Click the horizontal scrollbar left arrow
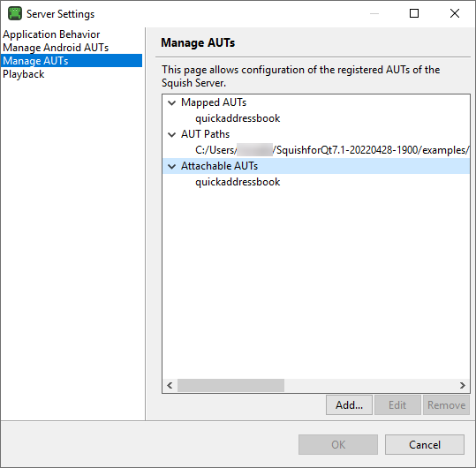This screenshot has width=476, height=468. [x=170, y=386]
